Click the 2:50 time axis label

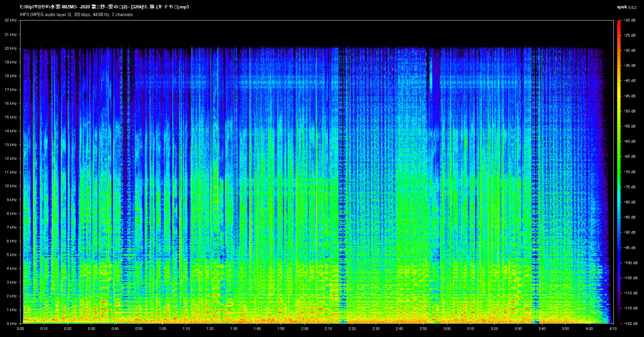[x=423, y=329]
